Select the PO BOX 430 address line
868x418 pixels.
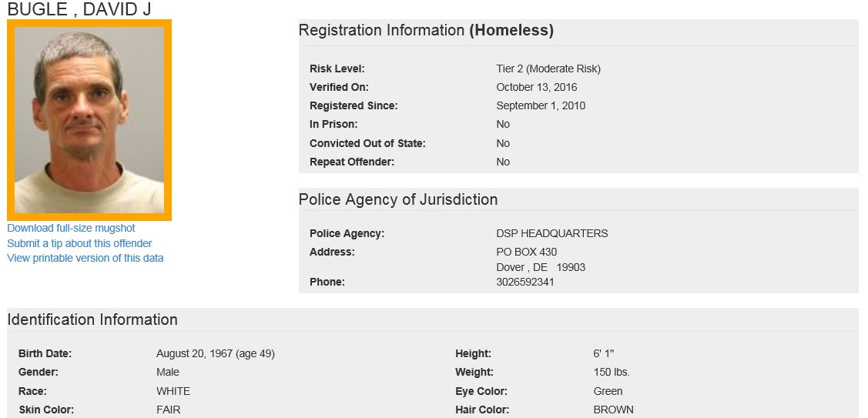[x=527, y=252]
